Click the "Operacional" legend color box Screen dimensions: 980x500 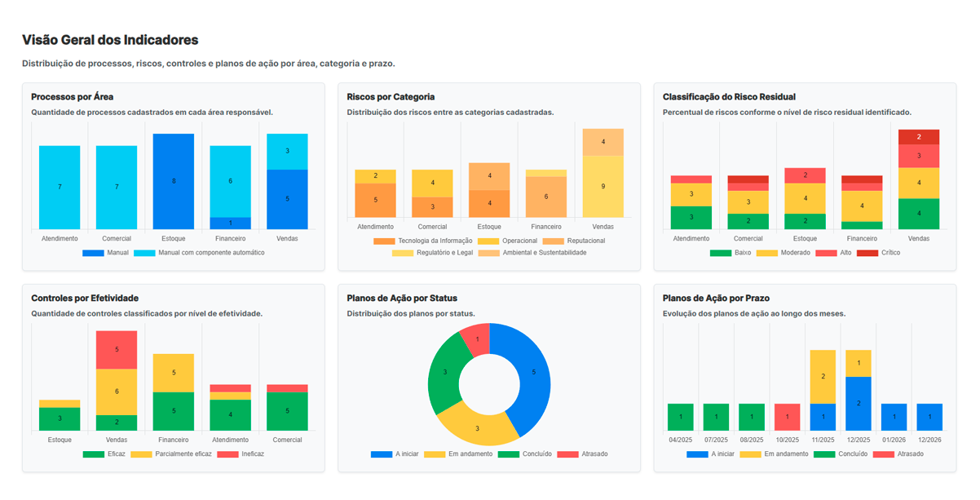click(488, 241)
